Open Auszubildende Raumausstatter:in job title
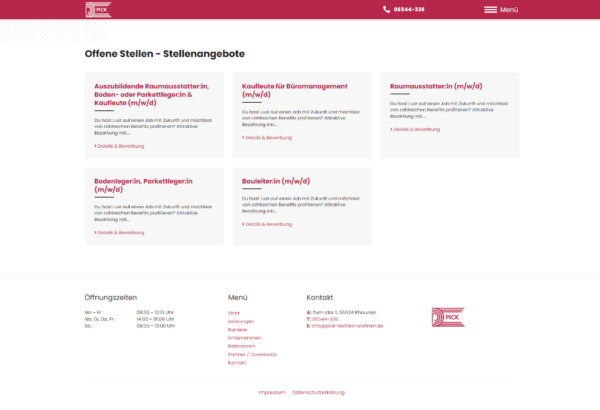This screenshot has height=410, width=600. click(152, 95)
